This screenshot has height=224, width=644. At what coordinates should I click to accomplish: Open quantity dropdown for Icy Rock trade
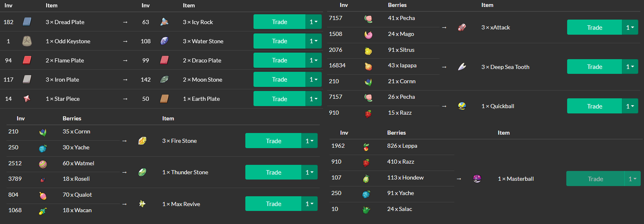coord(314,22)
